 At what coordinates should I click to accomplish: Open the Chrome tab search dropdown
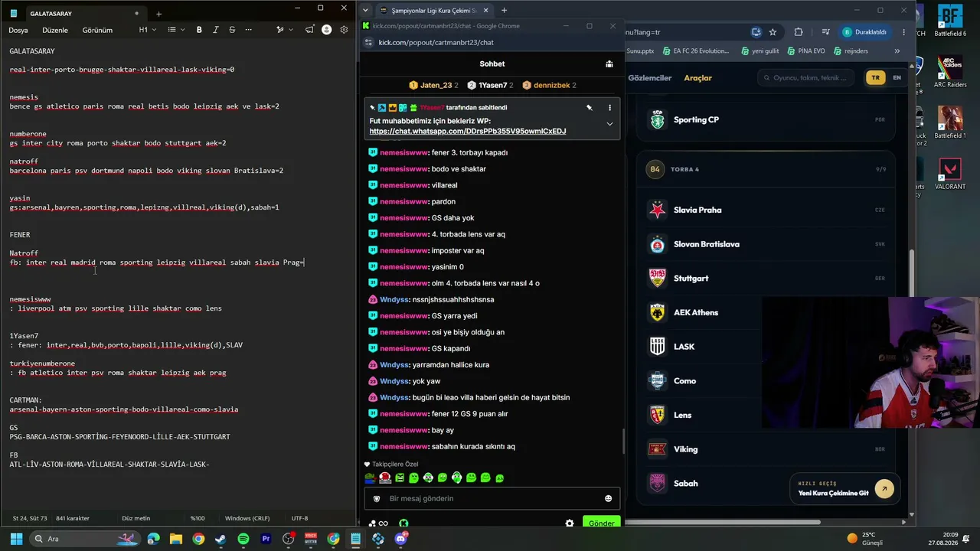click(x=365, y=10)
